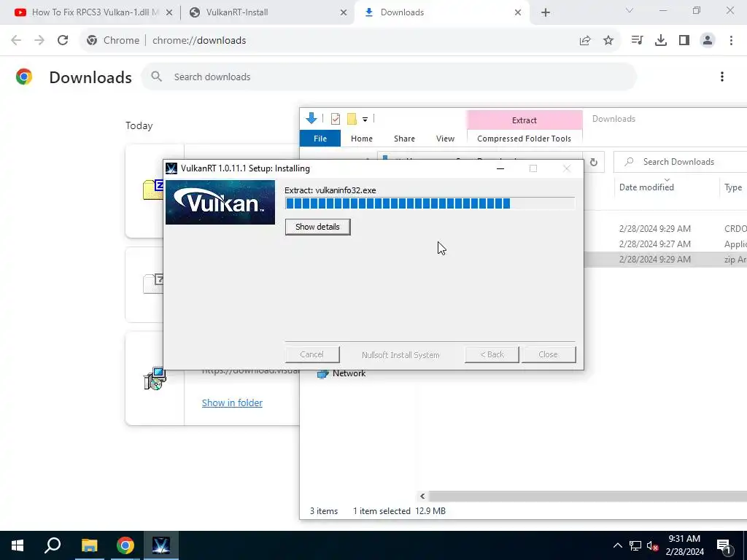
Task: Click the Search downloads field
Action: tap(389, 77)
